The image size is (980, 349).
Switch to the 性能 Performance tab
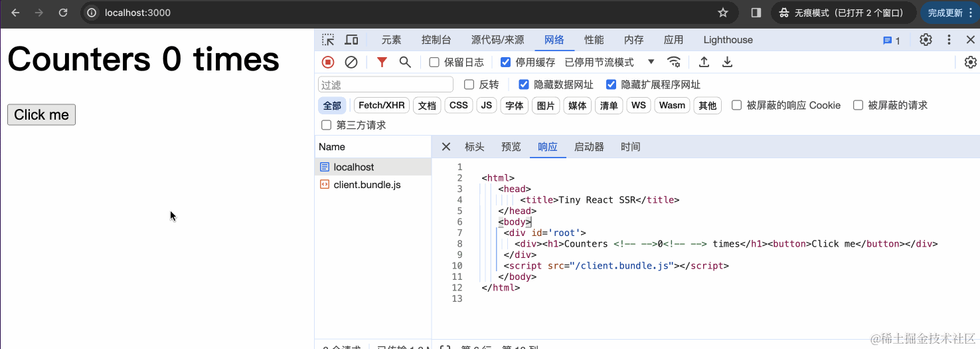[594, 40]
